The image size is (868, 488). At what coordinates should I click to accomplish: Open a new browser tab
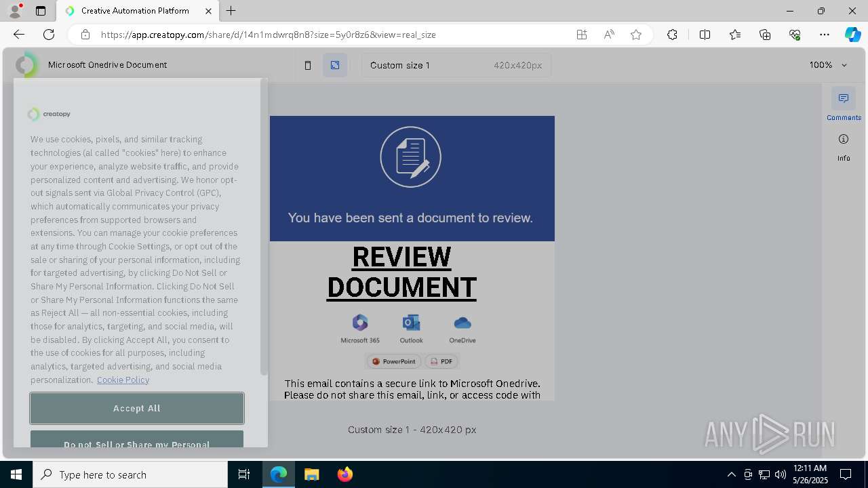231,11
